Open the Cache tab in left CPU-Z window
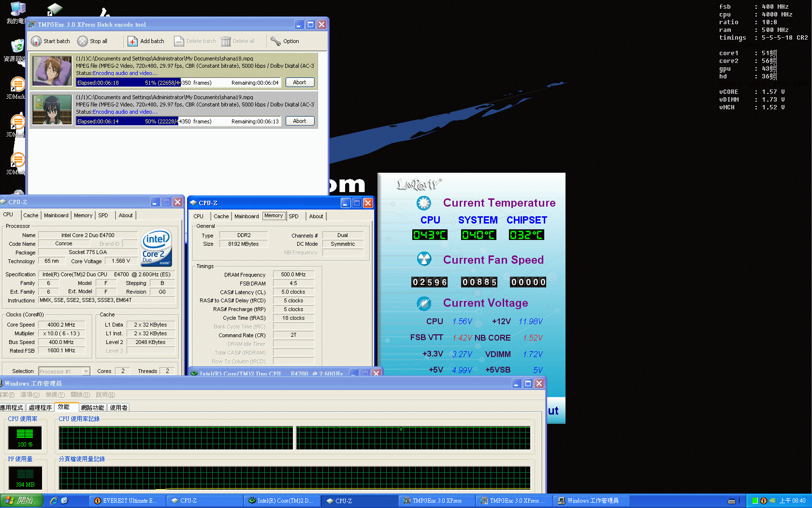The width and height of the screenshot is (812, 508). tap(30, 215)
